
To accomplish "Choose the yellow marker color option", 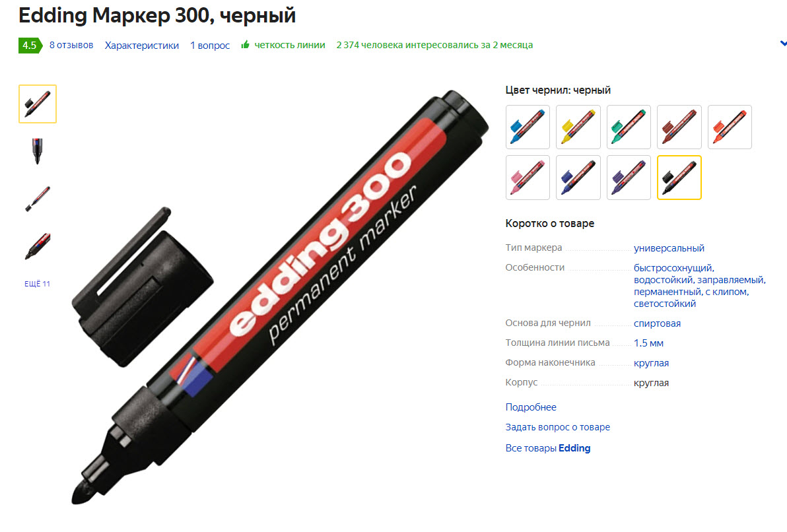I will (578, 127).
